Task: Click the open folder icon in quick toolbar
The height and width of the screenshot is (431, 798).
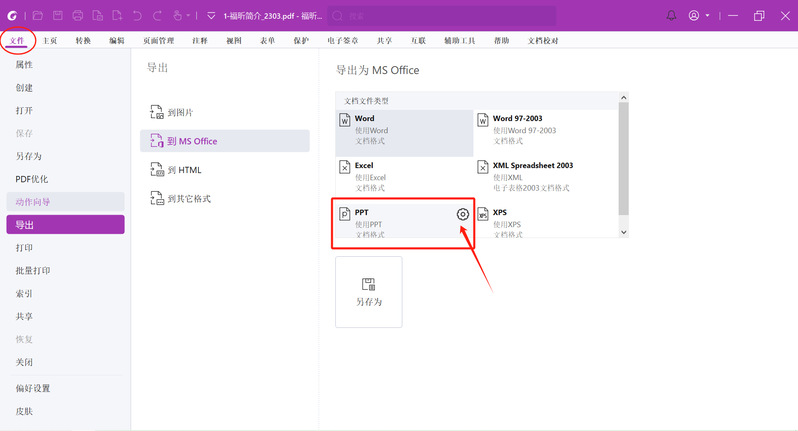Action: coord(38,16)
